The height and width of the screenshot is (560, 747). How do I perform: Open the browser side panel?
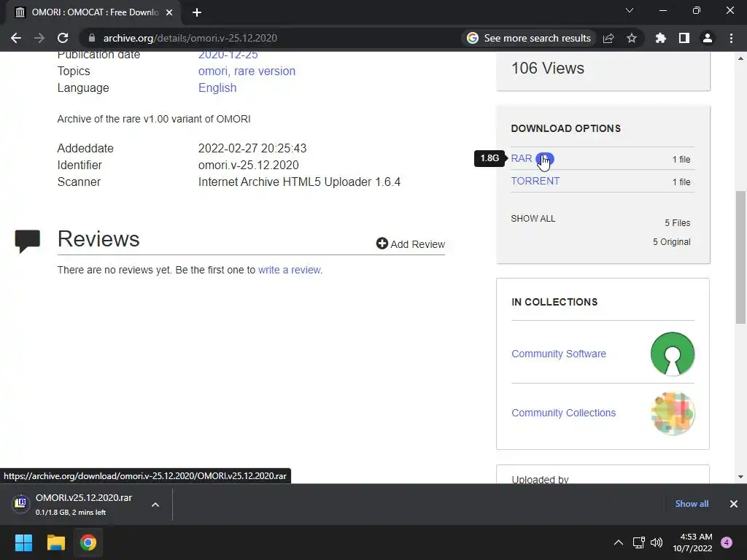(x=684, y=38)
